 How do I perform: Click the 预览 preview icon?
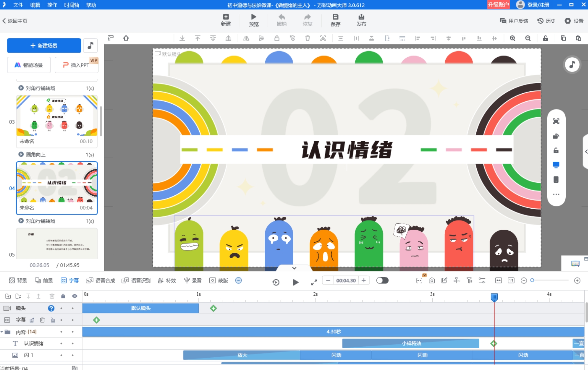click(253, 20)
